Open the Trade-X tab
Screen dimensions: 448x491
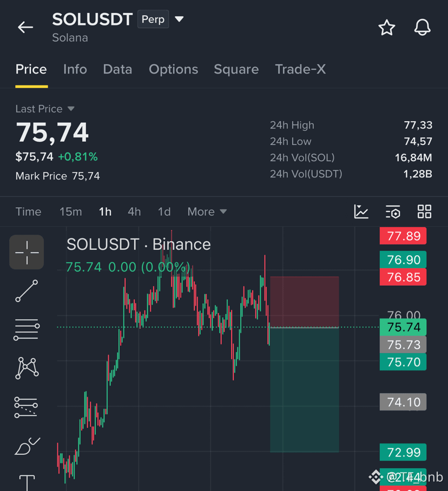[300, 69]
